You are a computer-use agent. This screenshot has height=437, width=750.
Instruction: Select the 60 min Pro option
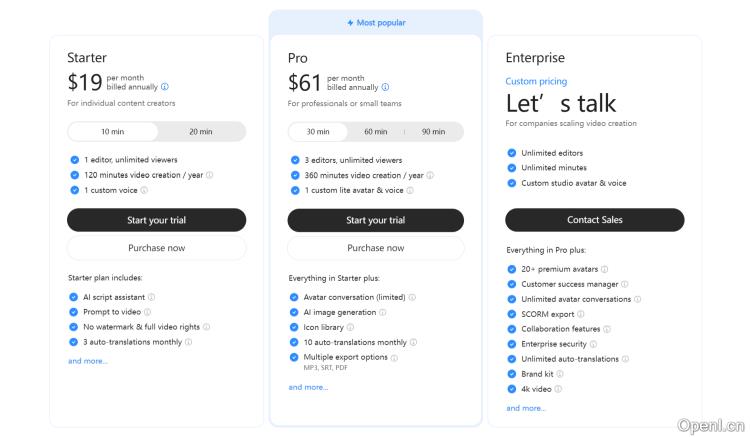(x=376, y=132)
